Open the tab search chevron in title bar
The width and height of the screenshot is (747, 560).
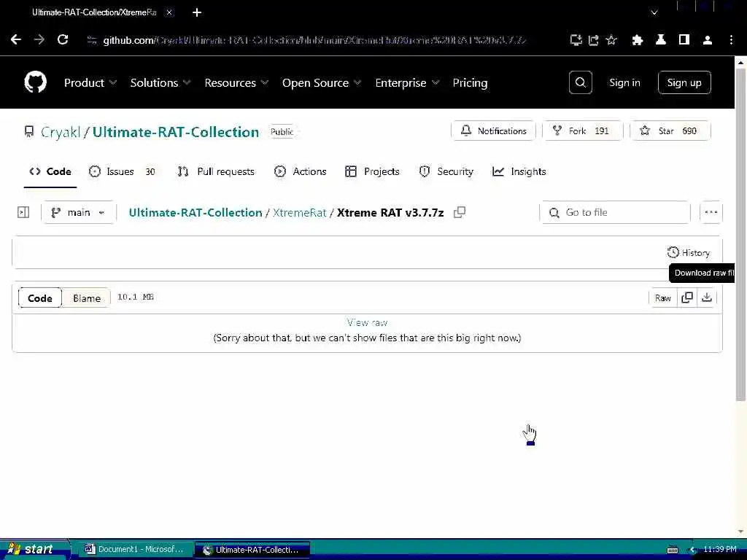click(654, 13)
